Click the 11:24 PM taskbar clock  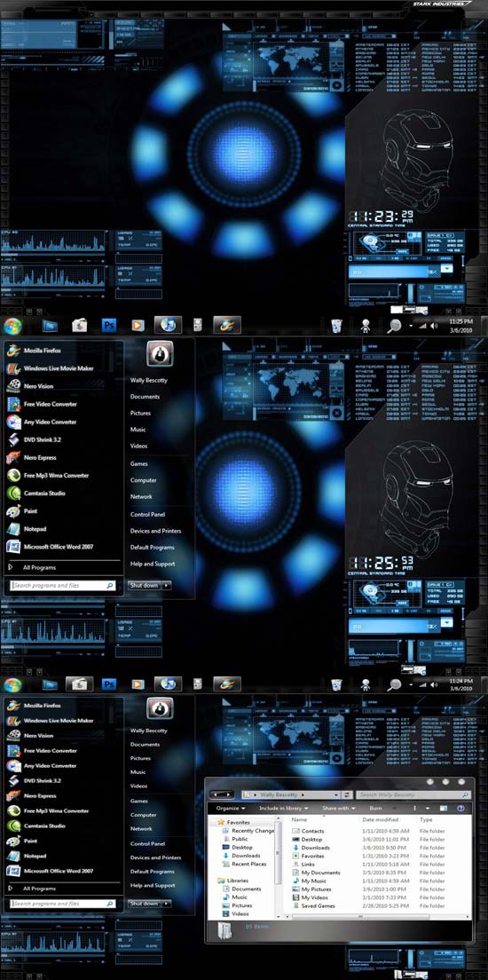pyautogui.click(x=460, y=684)
